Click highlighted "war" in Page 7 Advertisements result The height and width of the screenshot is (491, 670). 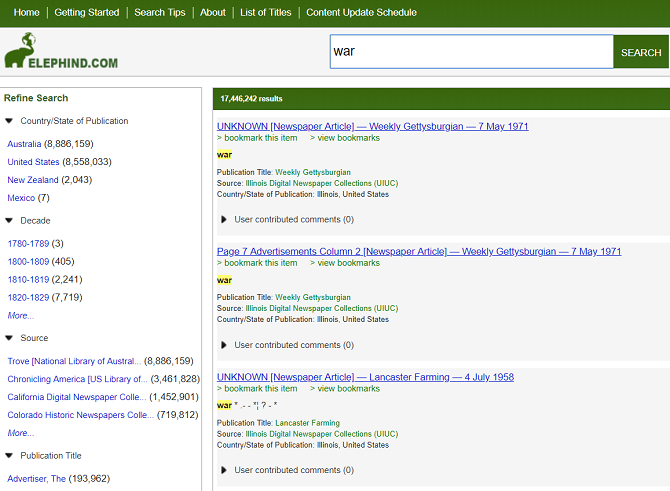[224, 280]
